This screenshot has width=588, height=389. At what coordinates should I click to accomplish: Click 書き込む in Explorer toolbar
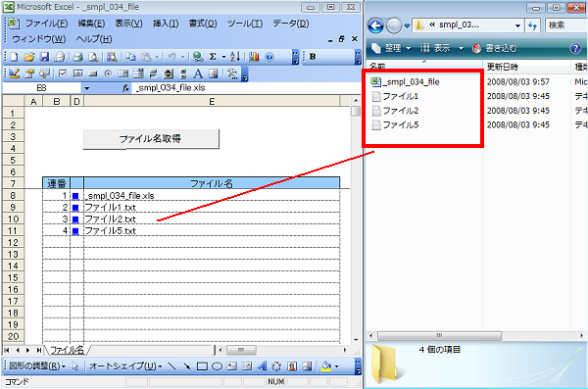494,48
